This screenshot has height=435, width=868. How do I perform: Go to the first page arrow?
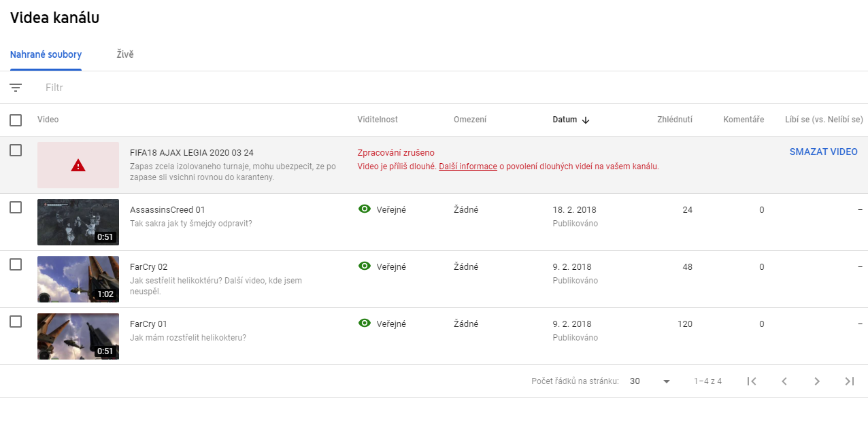click(x=752, y=381)
